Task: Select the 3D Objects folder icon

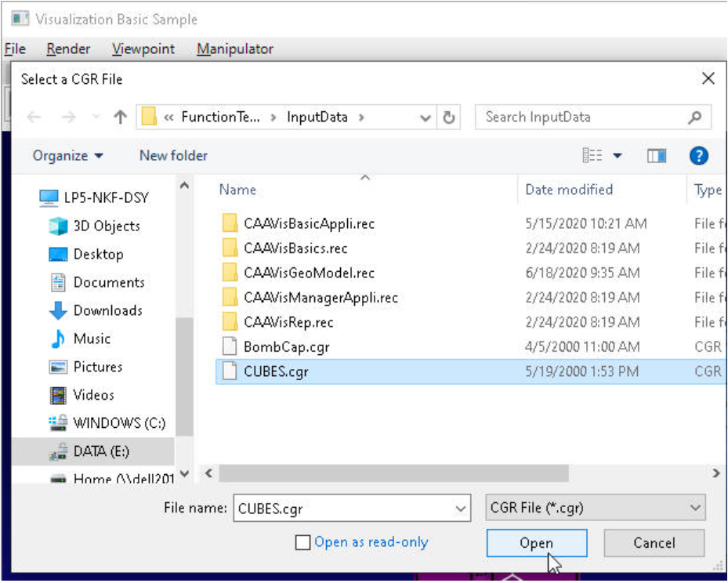Action: (59, 226)
